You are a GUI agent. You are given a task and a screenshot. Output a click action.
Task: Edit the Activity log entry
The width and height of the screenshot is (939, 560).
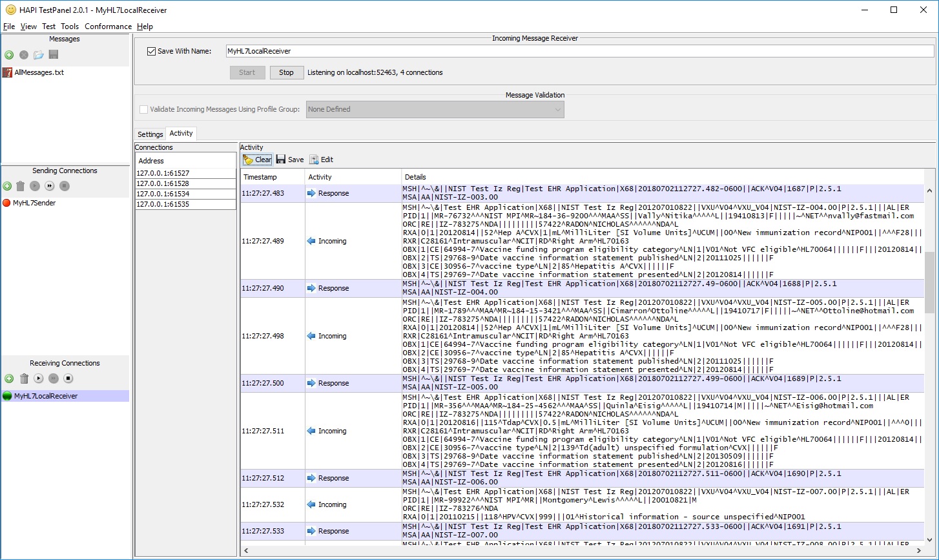pos(320,160)
